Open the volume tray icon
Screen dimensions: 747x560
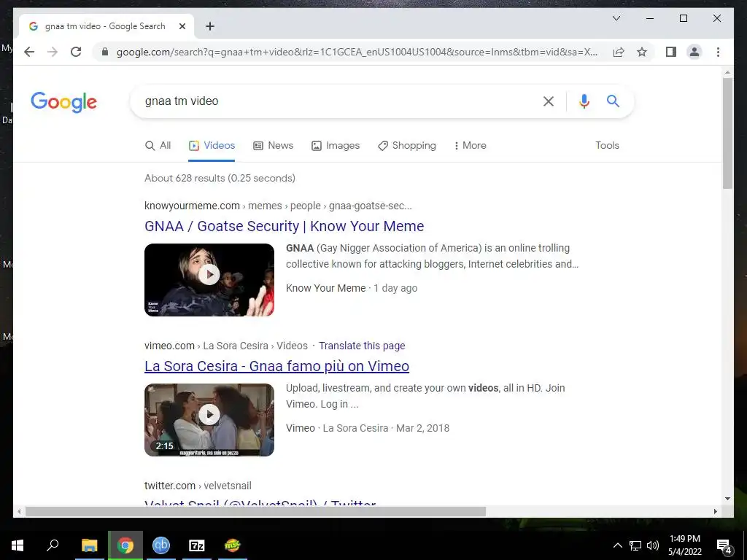[x=653, y=545]
